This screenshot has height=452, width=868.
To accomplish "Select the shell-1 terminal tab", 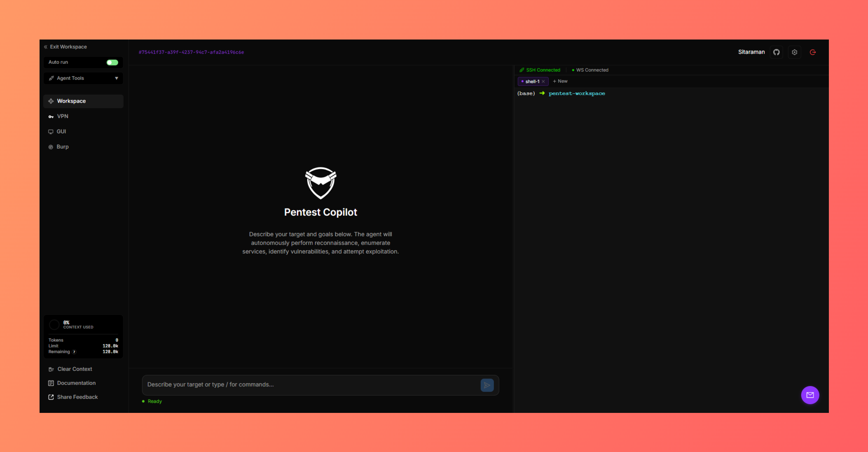I will pos(532,81).
